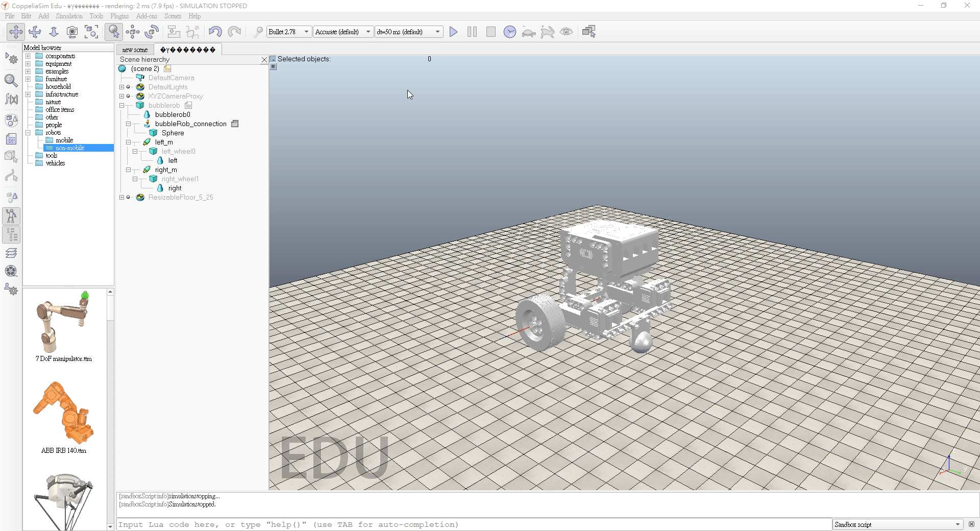Open the Plugins menu
The height and width of the screenshot is (531, 980).
119,16
